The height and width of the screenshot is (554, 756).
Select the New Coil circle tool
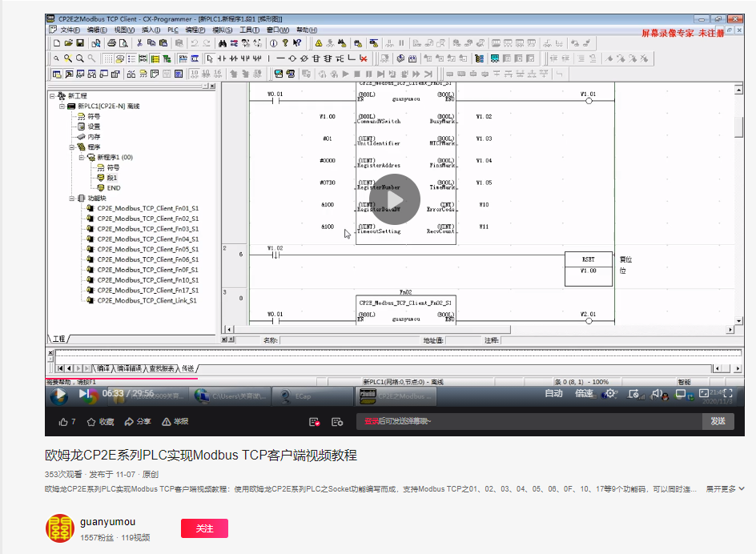(x=292, y=58)
